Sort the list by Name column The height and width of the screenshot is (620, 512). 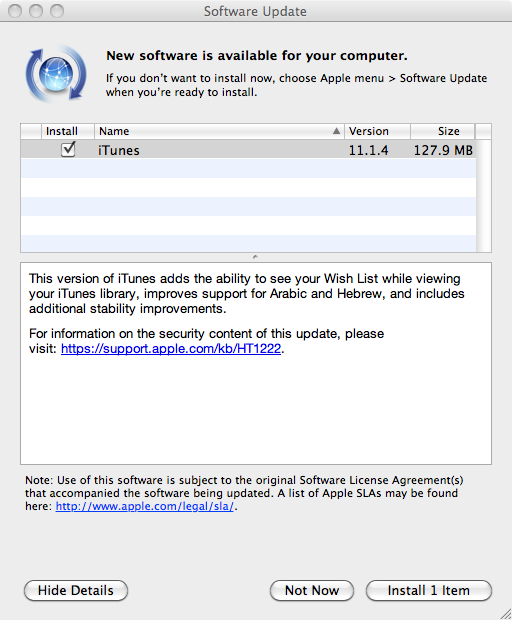(x=219, y=131)
